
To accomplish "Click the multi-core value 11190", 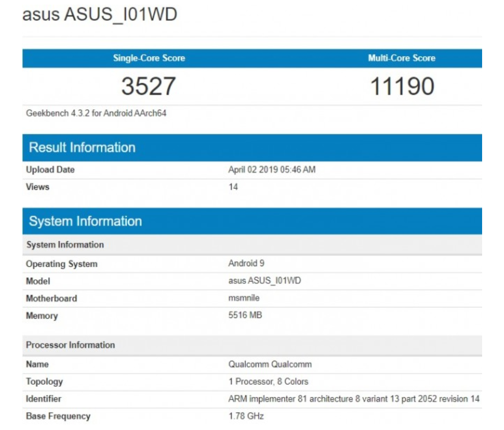I will pyautogui.click(x=402, y=86).
